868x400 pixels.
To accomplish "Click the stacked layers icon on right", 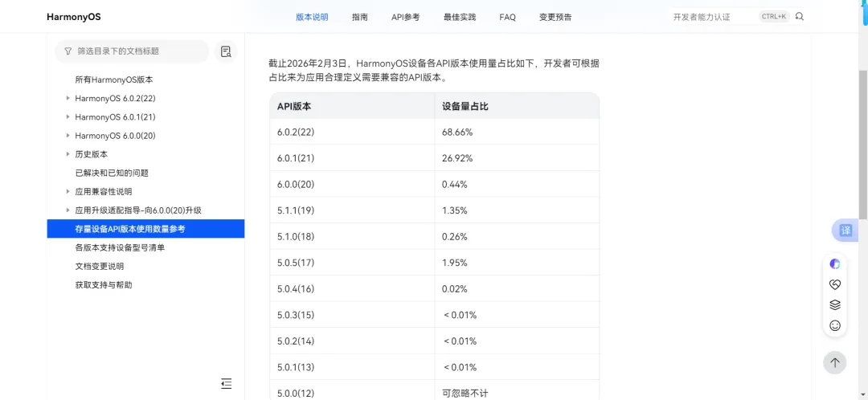I will pos(835,305).
